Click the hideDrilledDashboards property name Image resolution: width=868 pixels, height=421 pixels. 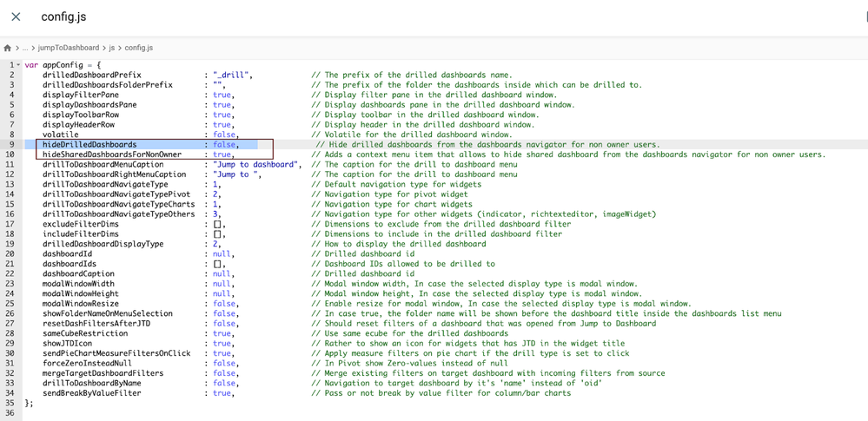pyautogui.click(x=89, y=144)
